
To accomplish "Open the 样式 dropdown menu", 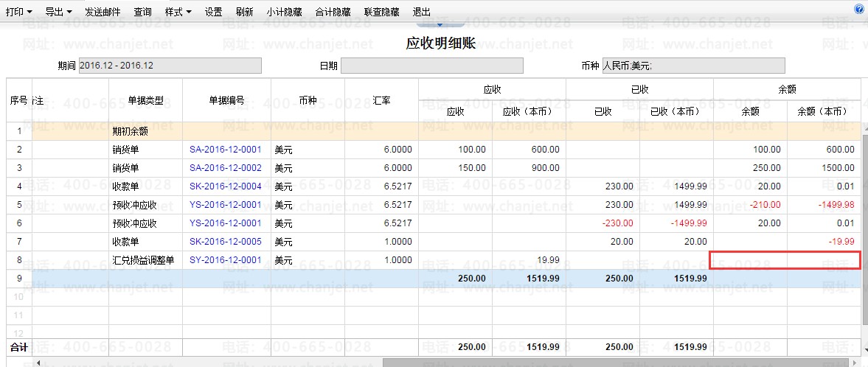I will (x=178, y=12).
